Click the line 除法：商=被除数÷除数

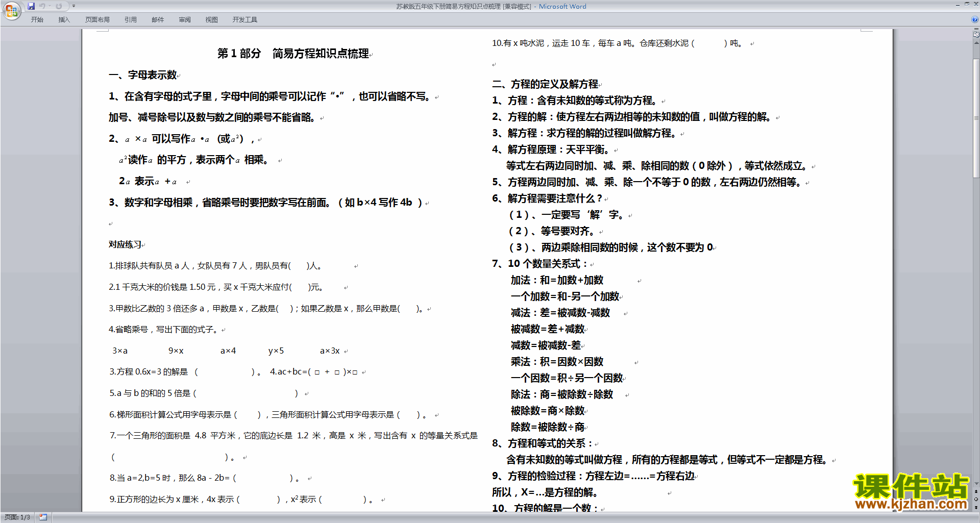(x=562, y=394)
